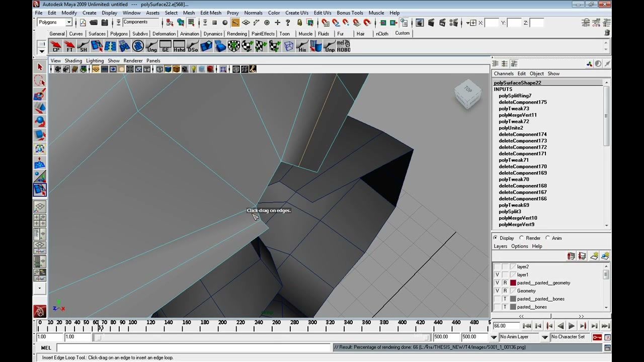Image resolution: width=644 pixels, height=362 pixels.
Task: Open the Polygons menu set dropdown
Action: pyautogui.click(x=69, y=23)
